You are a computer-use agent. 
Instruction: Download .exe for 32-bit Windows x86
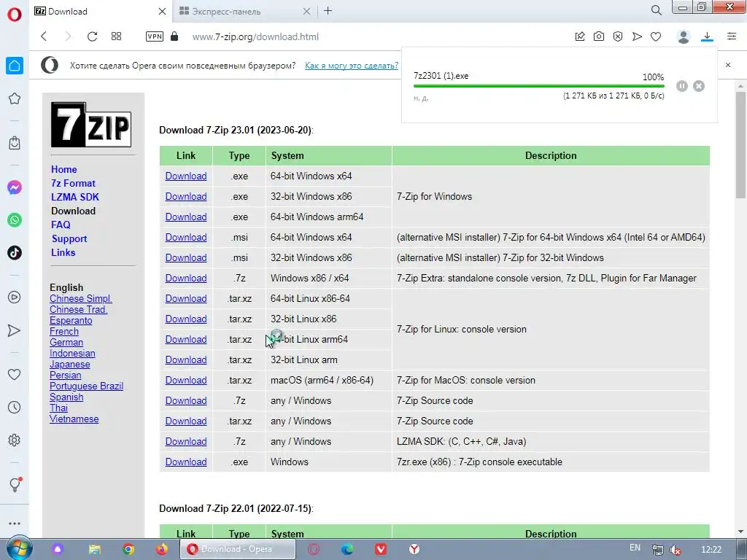click(x=186, y=197)
